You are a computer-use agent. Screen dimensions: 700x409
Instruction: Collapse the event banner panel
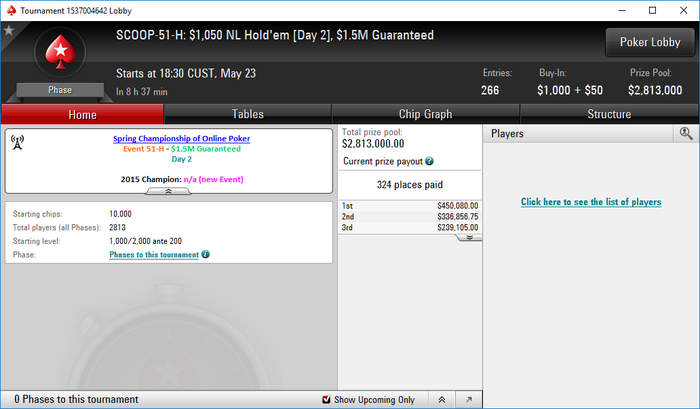point(168,191)
